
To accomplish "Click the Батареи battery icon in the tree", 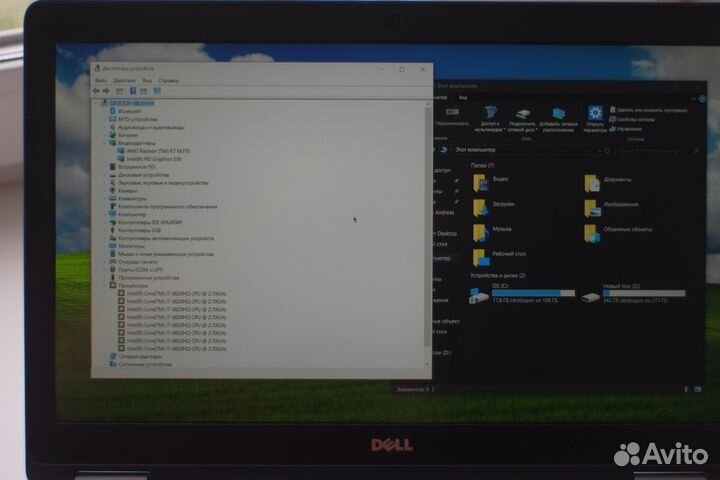I will pyautogui.click(x=112, y=135).
